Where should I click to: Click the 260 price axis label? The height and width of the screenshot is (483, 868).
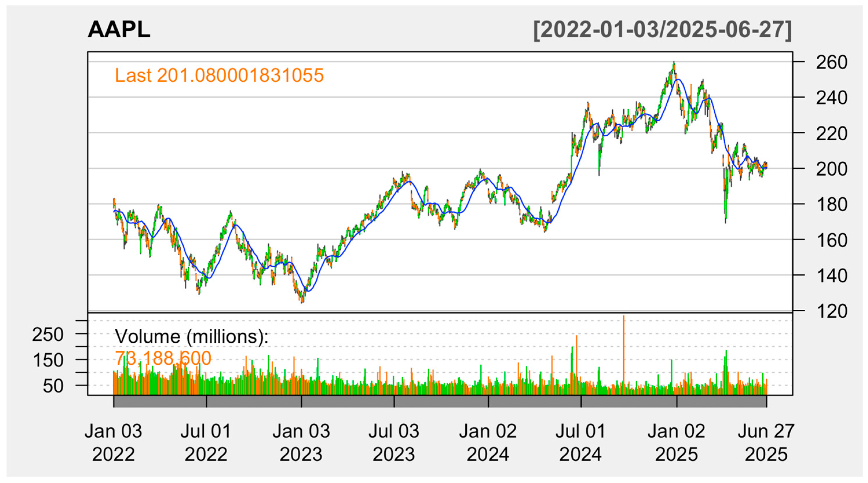click(x=831, y=63)
